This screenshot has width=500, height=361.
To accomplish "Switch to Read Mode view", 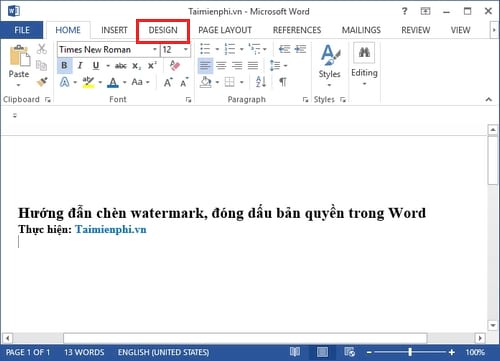I will 295,352.
